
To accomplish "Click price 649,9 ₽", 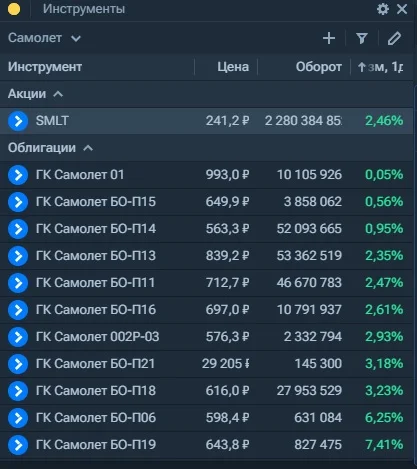I will tap(227, 202).
